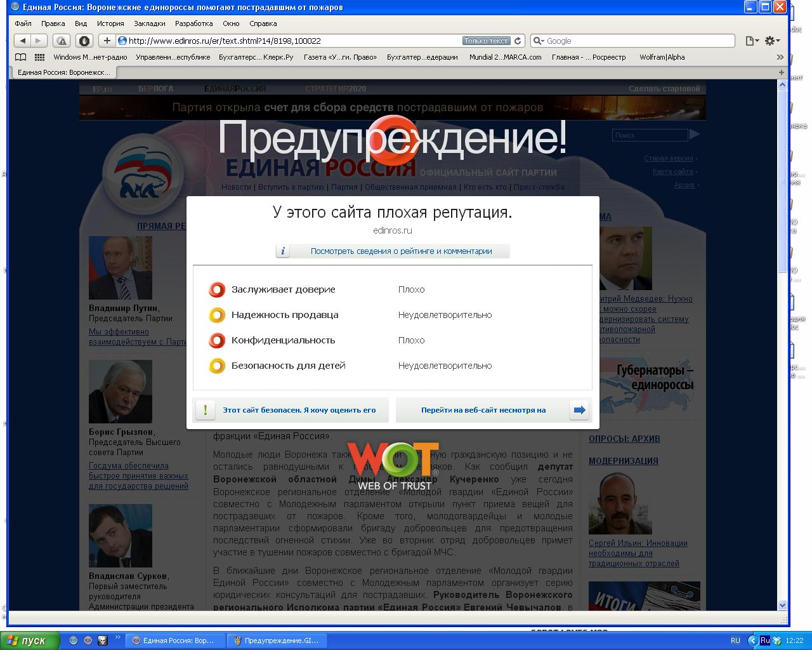Open the Управлени...еспублике bookmark
This screenshot has height=650, width=812.
pyautogui.click(x=173, y=57)
